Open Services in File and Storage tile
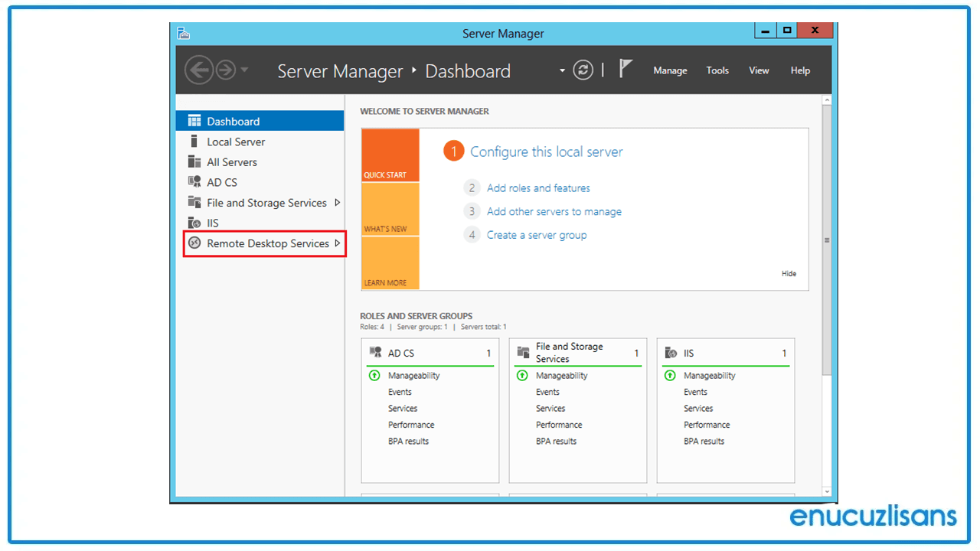This screenshot has width=980, height=551. coord(550,409)
